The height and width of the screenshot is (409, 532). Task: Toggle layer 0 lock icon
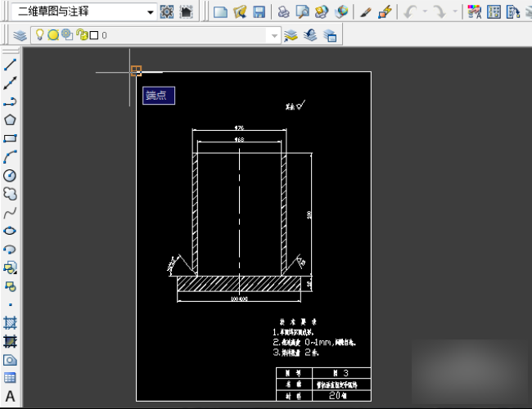click(x=82, y=34)
